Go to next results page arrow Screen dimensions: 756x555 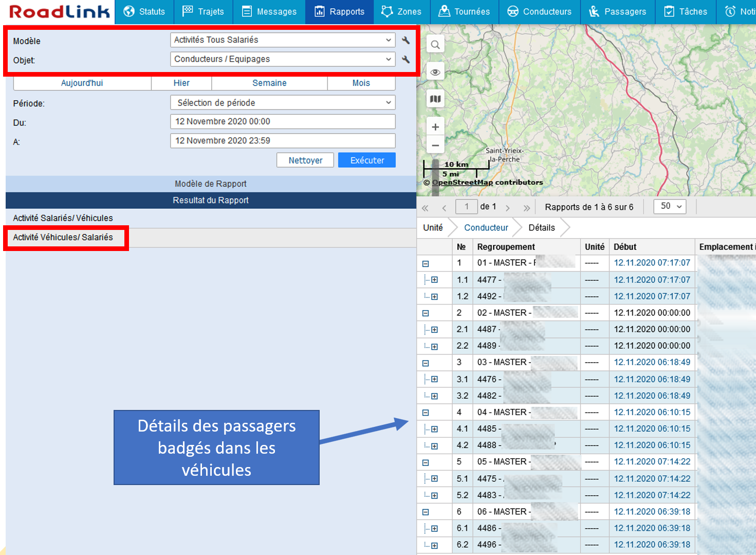[508, 208]
